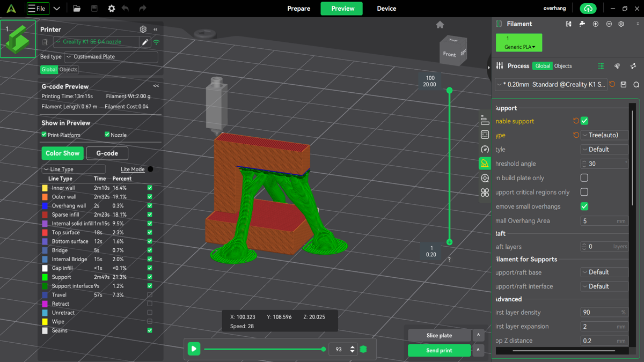644x362 pixels.
Task: Save the process preset with disk icon
Action: point(624,84)
